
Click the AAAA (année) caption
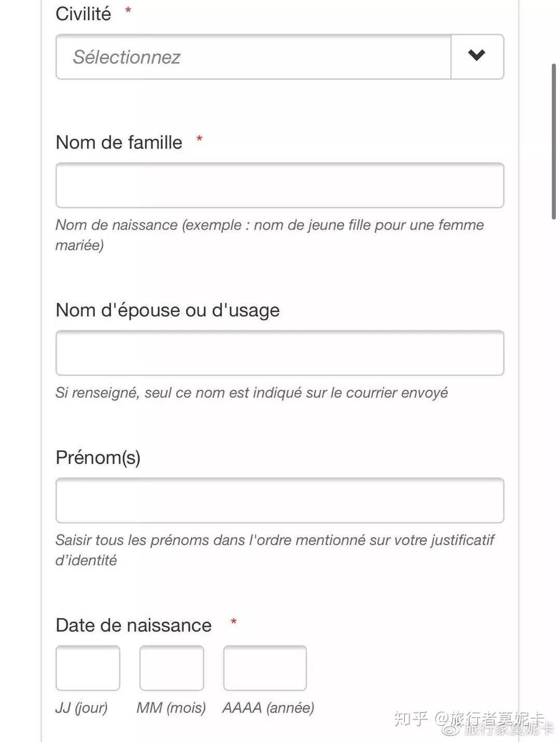tap(268, 708)
